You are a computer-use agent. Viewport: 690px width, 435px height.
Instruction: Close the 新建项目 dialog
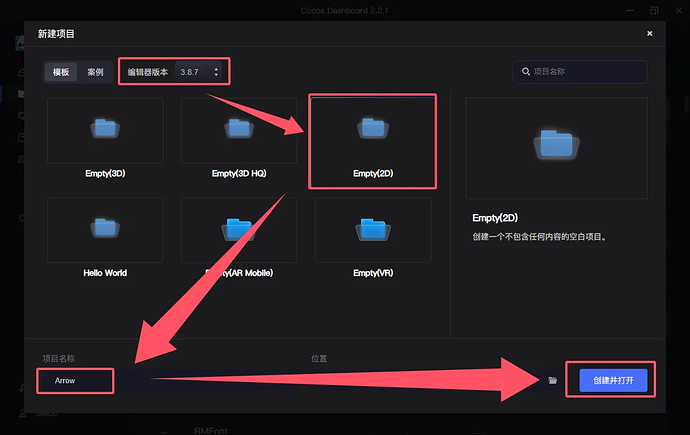[x=650, y=33]
